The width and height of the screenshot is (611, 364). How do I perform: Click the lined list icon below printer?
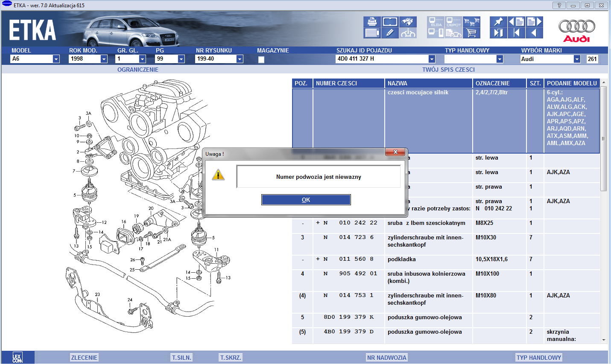point(372,33)
